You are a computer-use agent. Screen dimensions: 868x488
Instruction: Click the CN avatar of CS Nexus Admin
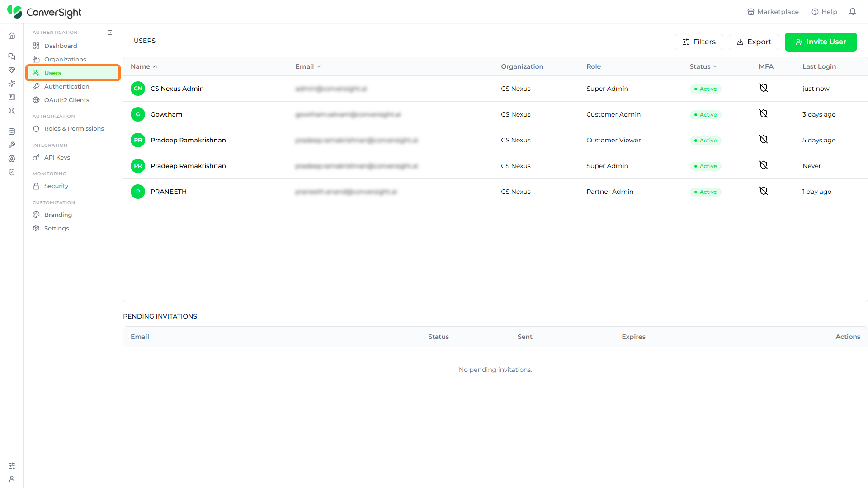138,89
